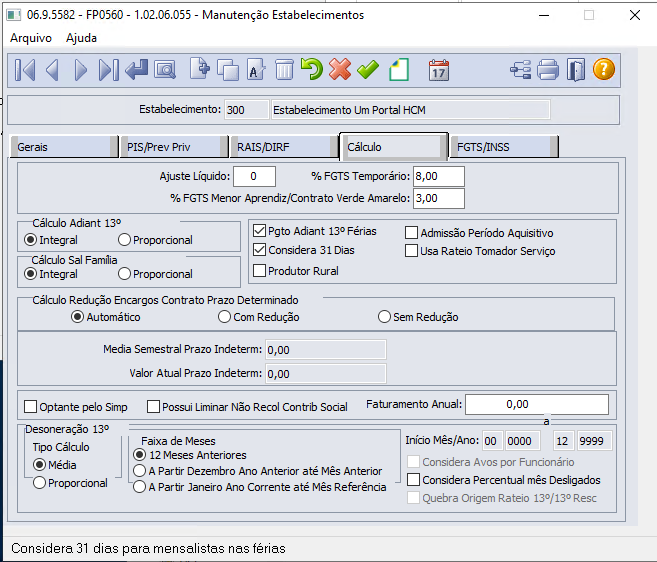657x562 pixels.
Task: Click the end month field 12
Action: (x=564, y=441)
